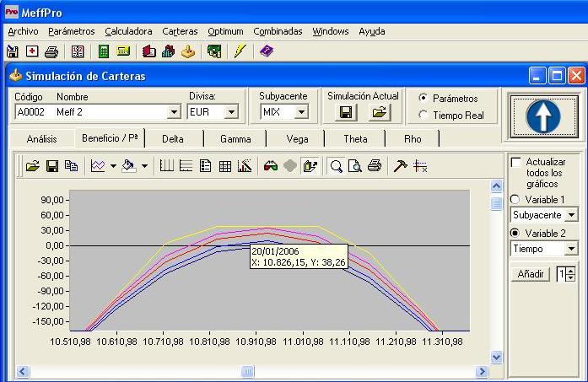Open the Archivo menu
The height and width of the screenshot is (382, 588).
(x=24, y=31)
